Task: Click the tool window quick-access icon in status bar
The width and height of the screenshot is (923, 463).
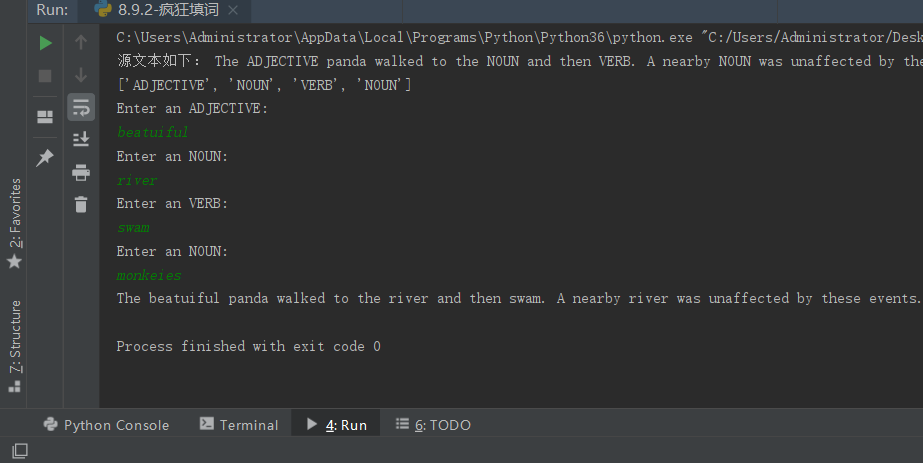Action: 20,452
